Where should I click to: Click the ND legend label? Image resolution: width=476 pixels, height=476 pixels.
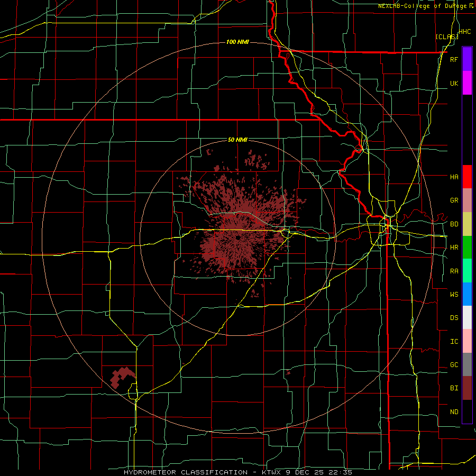coord(454,412)
